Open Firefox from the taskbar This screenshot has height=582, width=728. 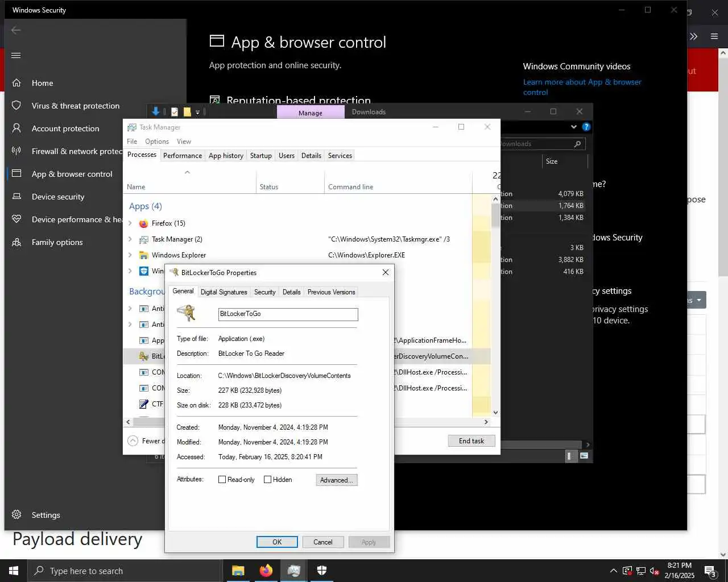click(x=266, y=571)
